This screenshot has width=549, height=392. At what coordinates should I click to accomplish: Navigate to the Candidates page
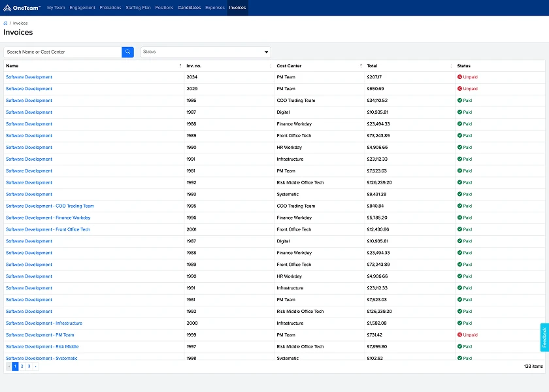(189, 8)
